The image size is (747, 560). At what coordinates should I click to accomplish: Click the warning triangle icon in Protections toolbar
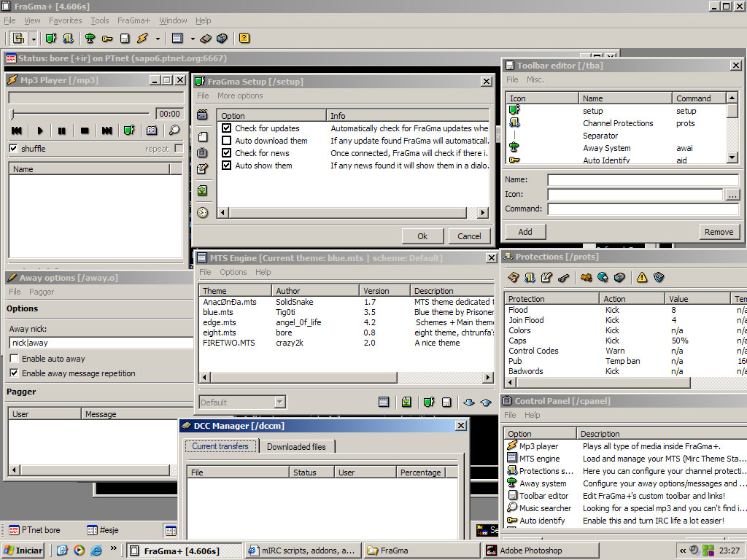(x=642, y=277)
